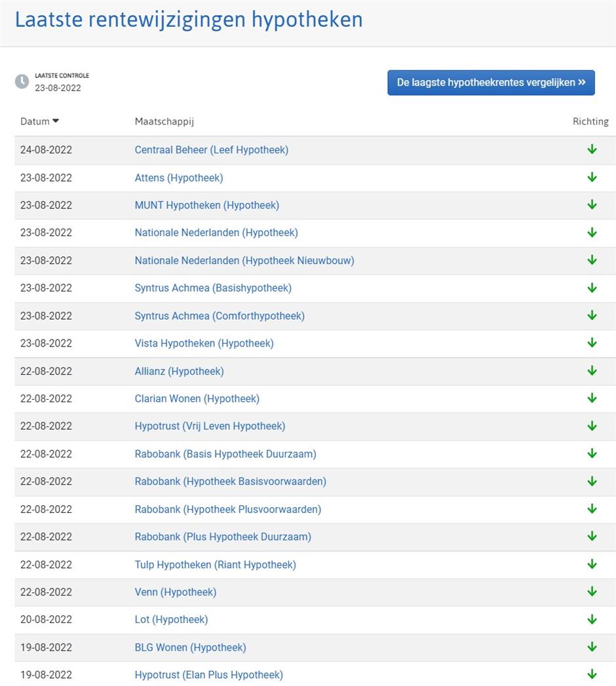Click down arrow for Rabobank Plus Hypotheek Duurzaam

pos(592,537)
